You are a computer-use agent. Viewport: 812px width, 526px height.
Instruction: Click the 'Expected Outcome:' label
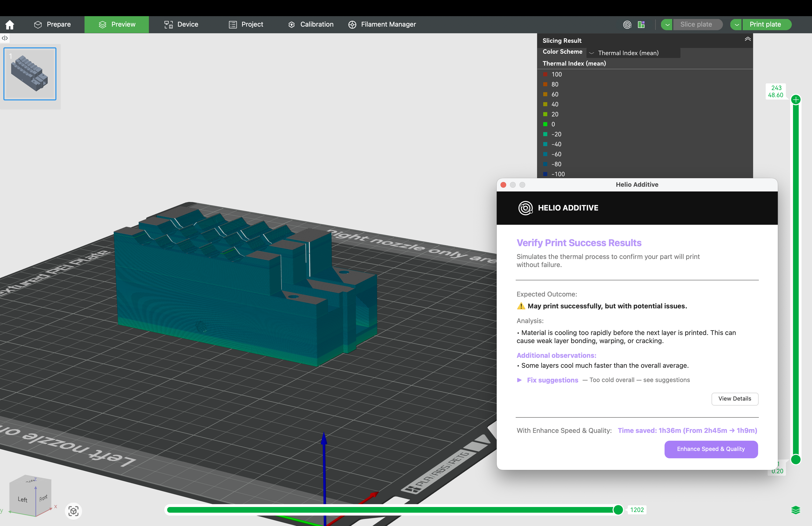point(547,294)
